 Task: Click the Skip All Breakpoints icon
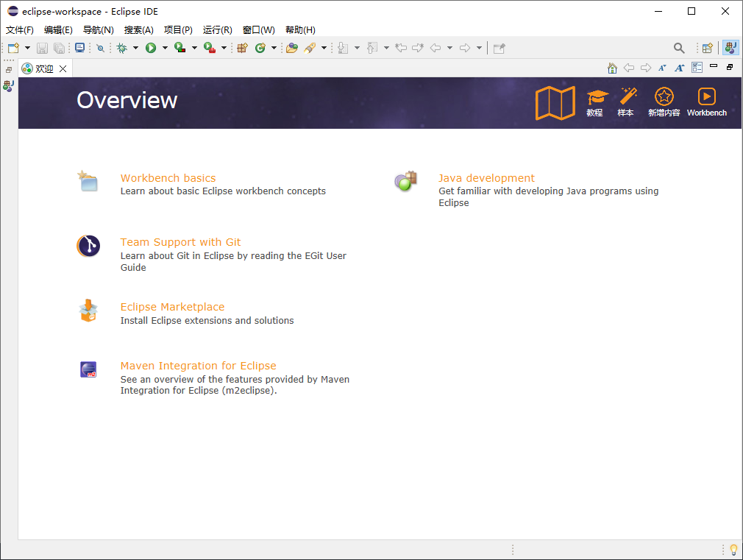point(101,48)
